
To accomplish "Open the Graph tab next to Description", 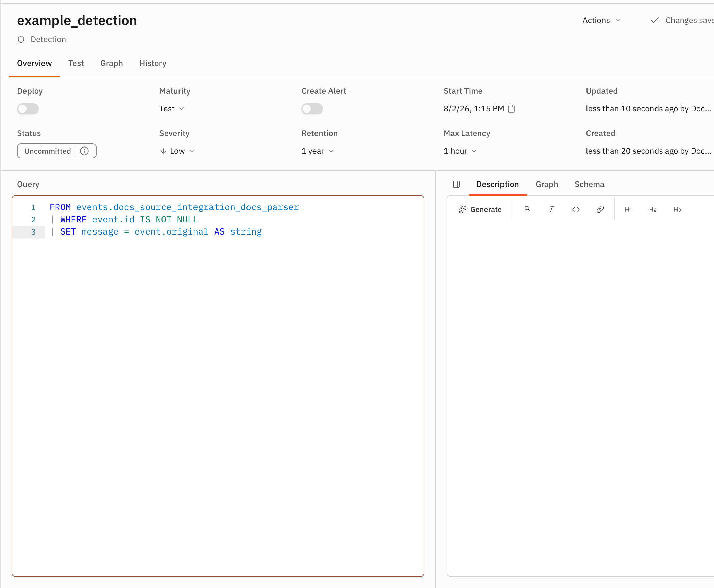I will pyautogui.click(x=547, y=184).
